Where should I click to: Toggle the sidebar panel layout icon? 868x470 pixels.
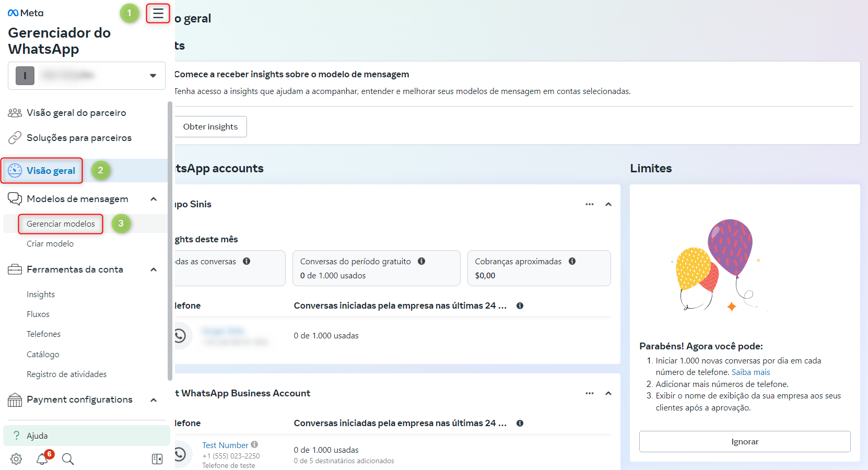(x=157, y=459)
